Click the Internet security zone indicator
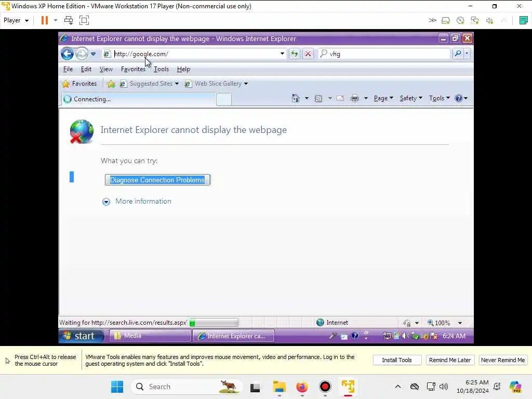The image size is (532, 399). coord(332,322)
